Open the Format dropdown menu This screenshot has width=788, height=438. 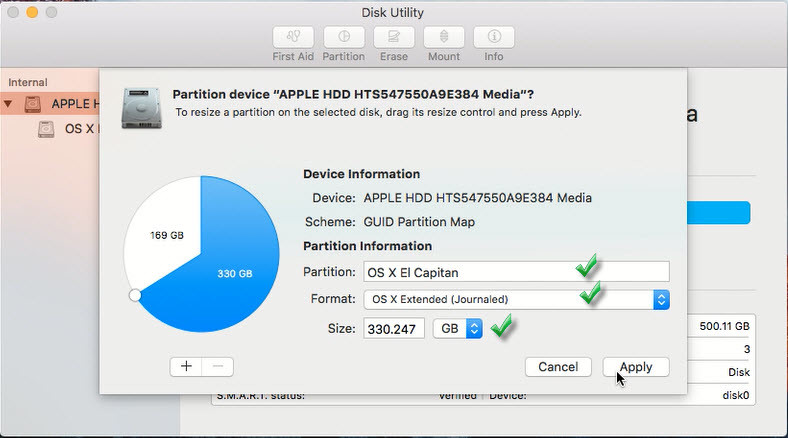(516, 299)
